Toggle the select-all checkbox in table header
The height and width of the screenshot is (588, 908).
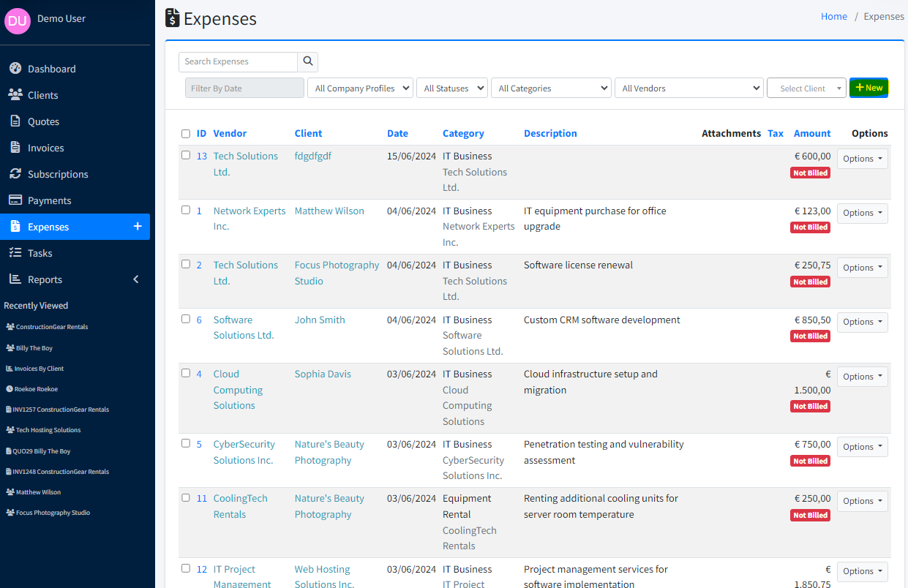tap(186, 134)
